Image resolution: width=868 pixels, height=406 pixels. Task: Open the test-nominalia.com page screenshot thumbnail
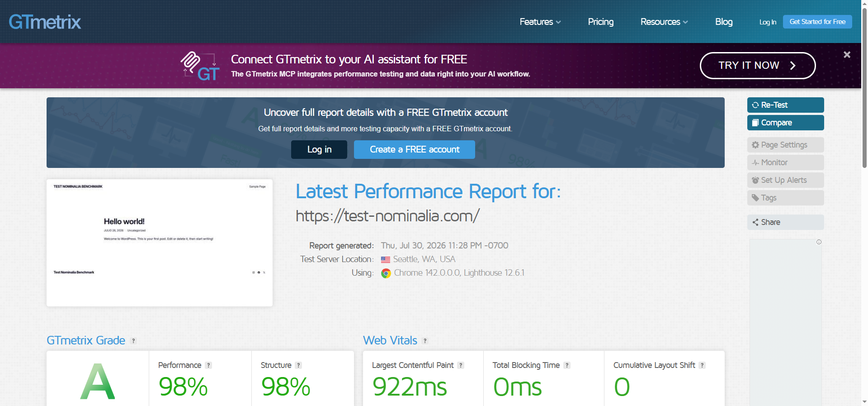coord(160,243)
